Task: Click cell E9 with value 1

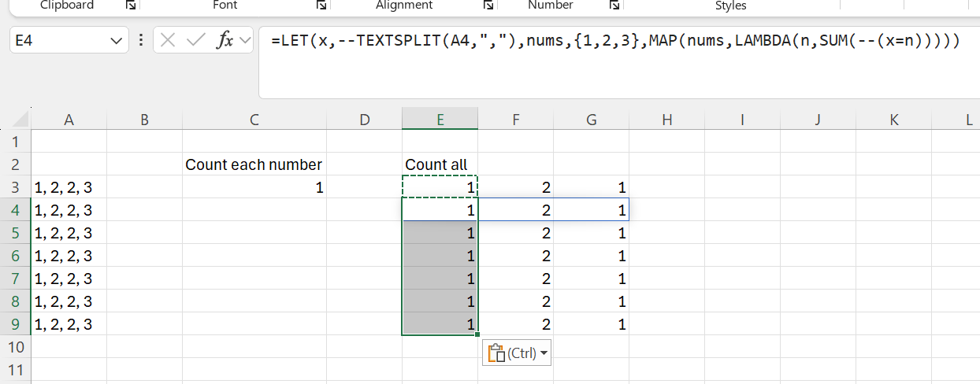Action: pyautogui.click(x=440, y=324)
